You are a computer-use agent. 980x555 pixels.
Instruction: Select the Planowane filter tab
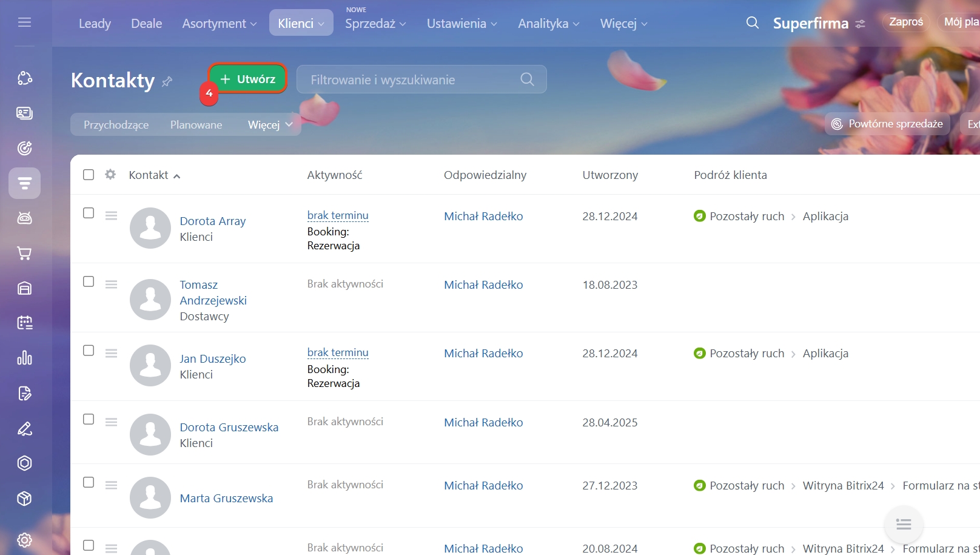(196, 125)
